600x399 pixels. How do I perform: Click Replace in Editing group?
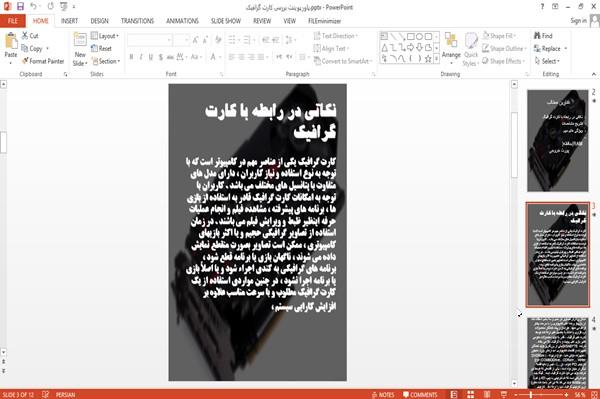coord(550,49)
